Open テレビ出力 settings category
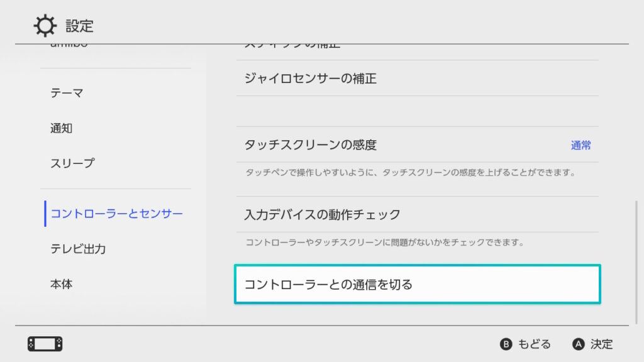Screen dimensions: 644x362 click(x=78, y=249)
